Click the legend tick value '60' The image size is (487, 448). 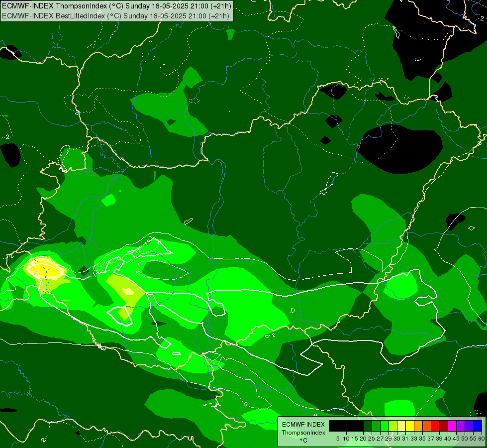click(482, 439)
